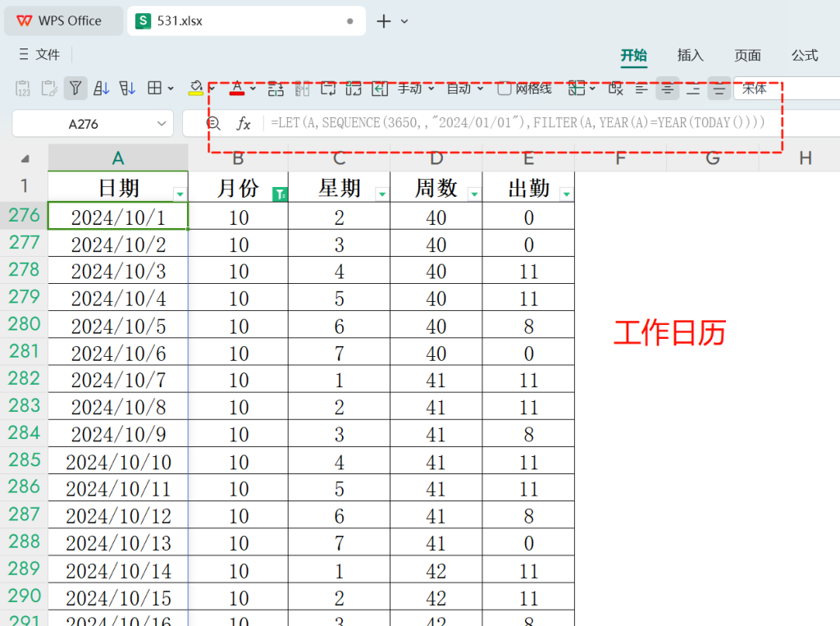Click the best-fit column icon
Image resolution: width=840 pixels, height=626 pixels.
tap(354, 89)
